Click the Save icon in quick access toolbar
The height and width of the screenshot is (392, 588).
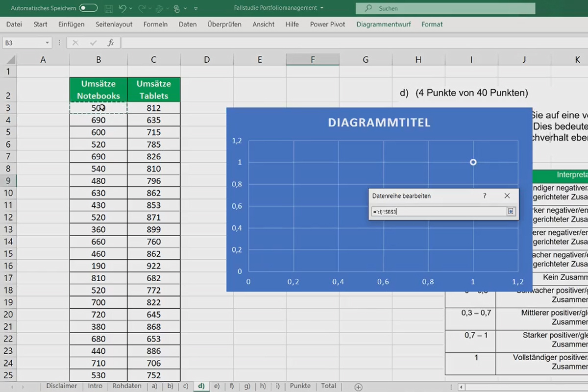click(x=108, y=8)
